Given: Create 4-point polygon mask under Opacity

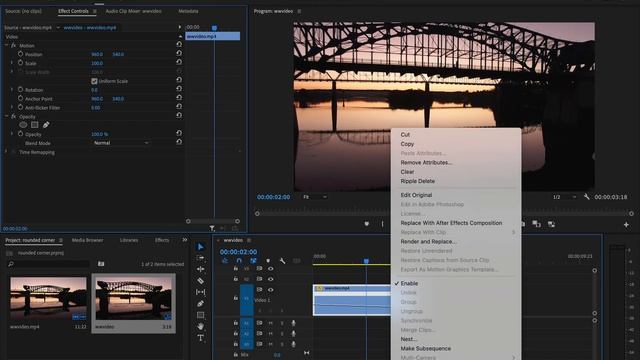Looking at the screenshot, I should (35, 125).
